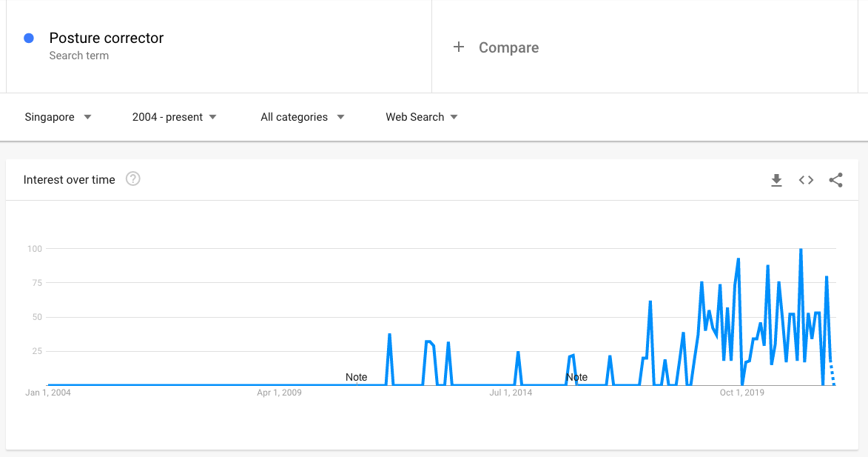Open the Singapore region dropdown
This screenshot has width=868, height=457.
58,117
